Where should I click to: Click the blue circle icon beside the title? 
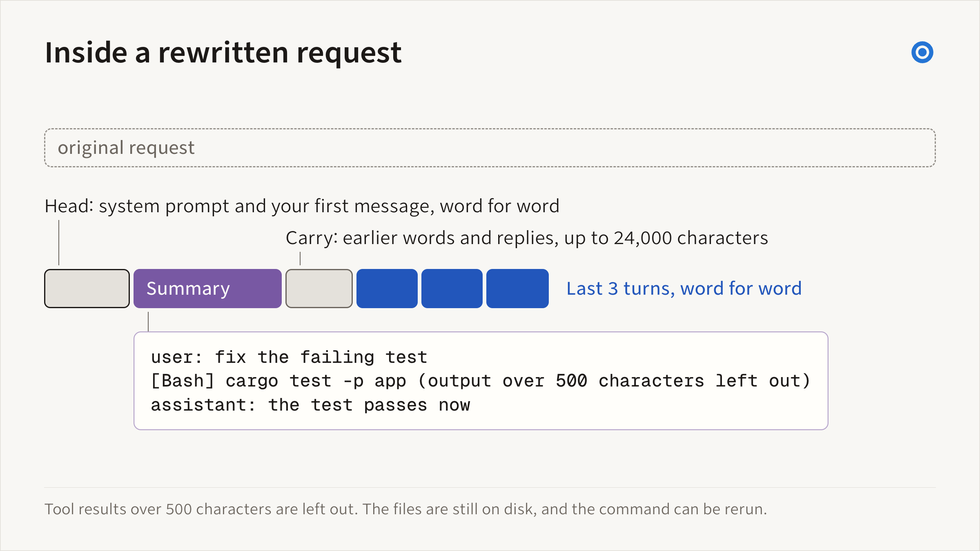coord(922,52)
